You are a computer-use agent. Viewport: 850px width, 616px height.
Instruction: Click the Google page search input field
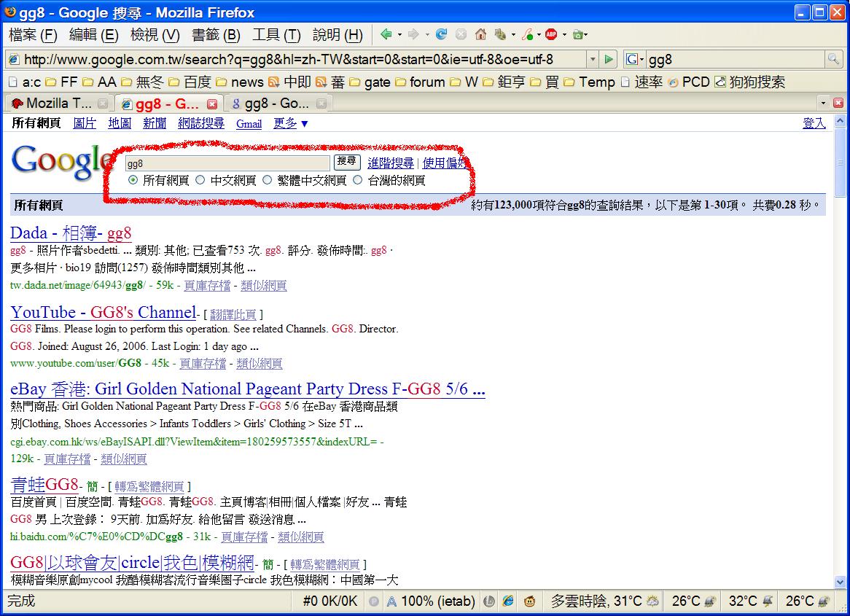point(227,163)
